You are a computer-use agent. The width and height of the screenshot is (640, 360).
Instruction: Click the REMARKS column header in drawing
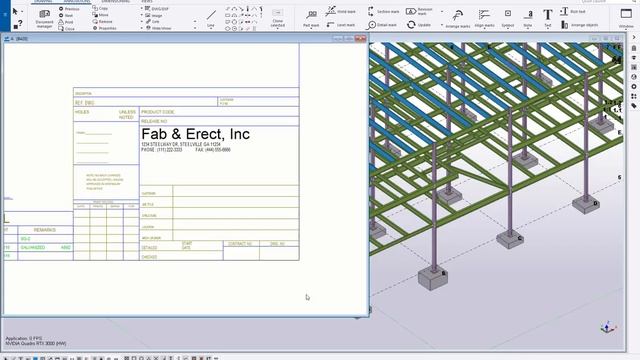tap(44, 230)
